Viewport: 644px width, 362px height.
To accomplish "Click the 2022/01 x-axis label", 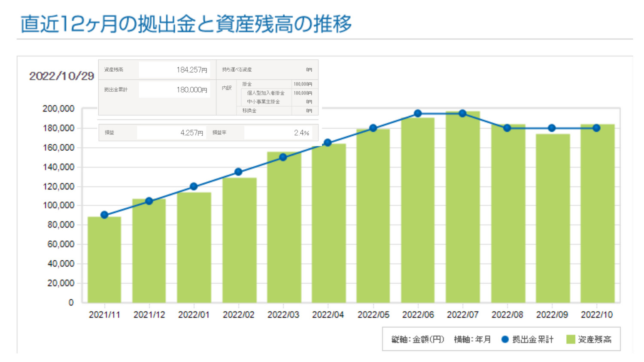I will click(194, 315).
